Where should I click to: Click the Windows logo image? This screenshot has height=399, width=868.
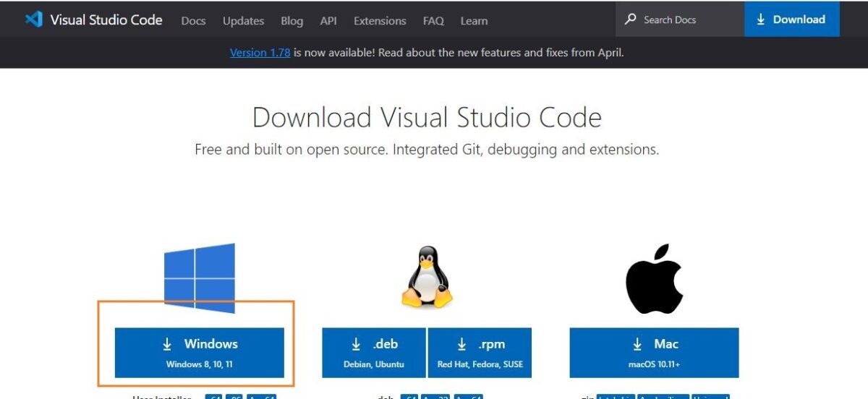200,278
